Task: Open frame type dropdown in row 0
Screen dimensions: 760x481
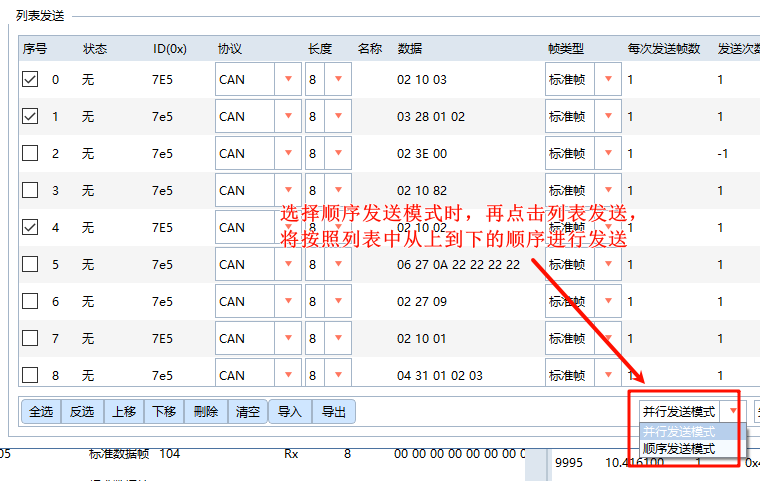Action: 608,79
